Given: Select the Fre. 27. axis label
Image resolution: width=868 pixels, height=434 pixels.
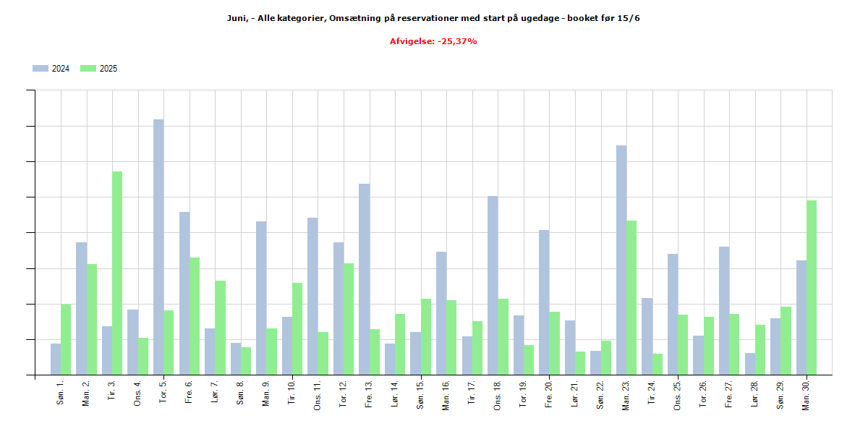Looking at the screenshot, I should click(728, 393).
